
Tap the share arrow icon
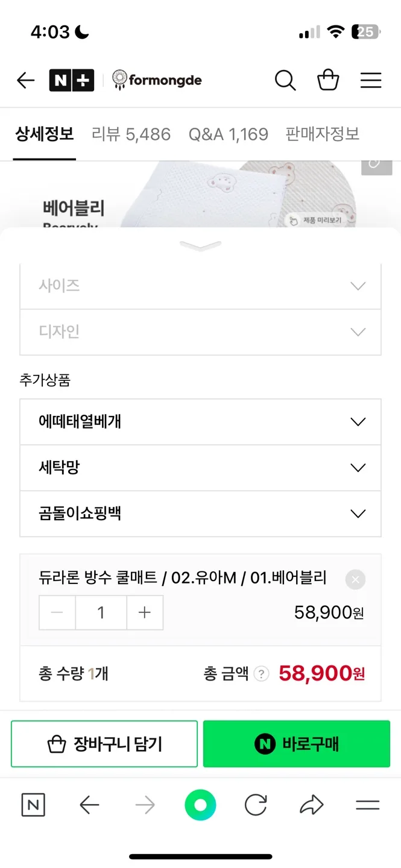[312, 805]
